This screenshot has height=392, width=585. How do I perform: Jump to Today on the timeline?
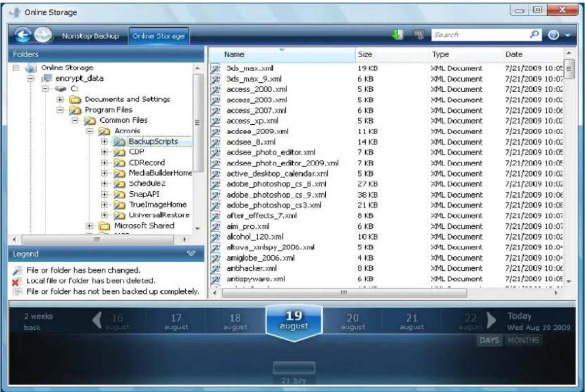coord(538,322)
